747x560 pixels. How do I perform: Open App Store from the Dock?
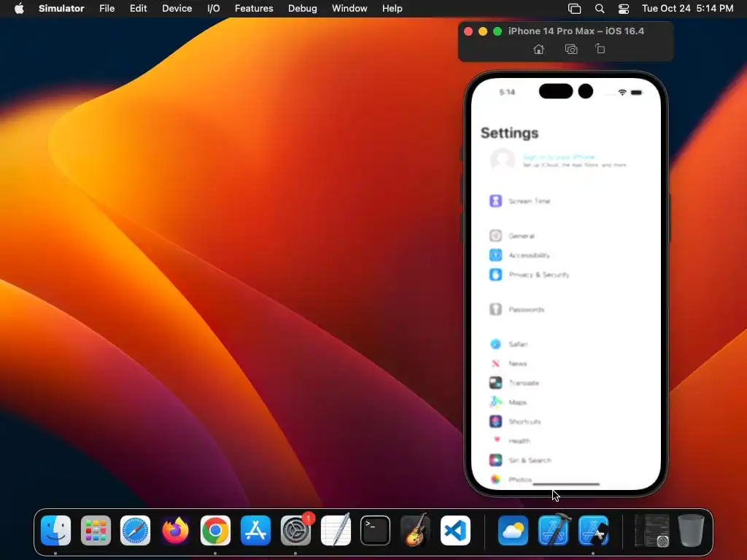point(255,530)
